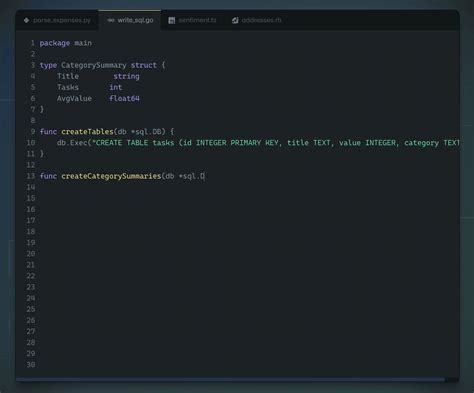Viewport: 474px width, 393px height.
Task: Click line number 10 in the gutter
Action: (x=31, y=143)
